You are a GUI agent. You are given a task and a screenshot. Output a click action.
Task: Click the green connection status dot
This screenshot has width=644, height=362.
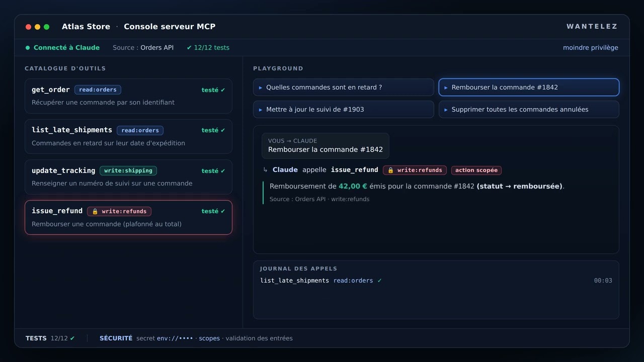click(x=28, y=48)
